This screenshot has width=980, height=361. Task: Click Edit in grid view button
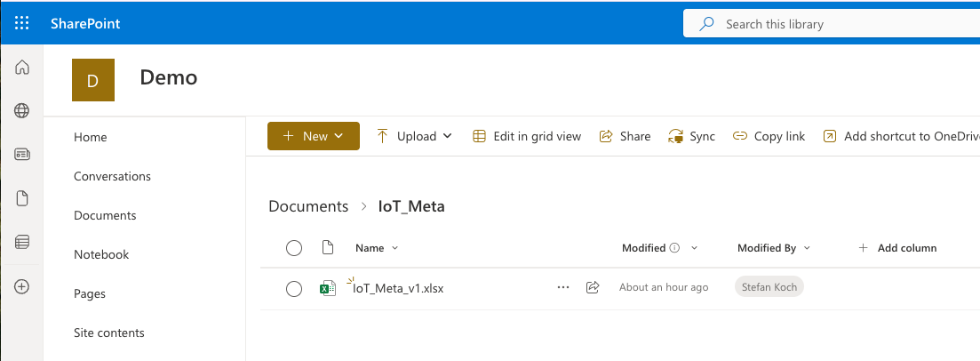coord(527,136)
